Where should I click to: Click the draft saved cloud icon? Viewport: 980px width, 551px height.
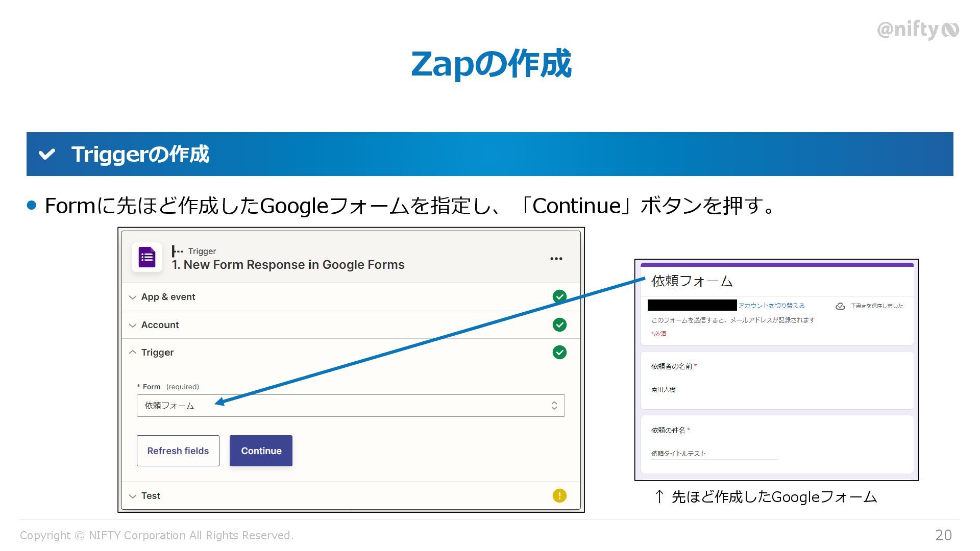coord(840,306)
